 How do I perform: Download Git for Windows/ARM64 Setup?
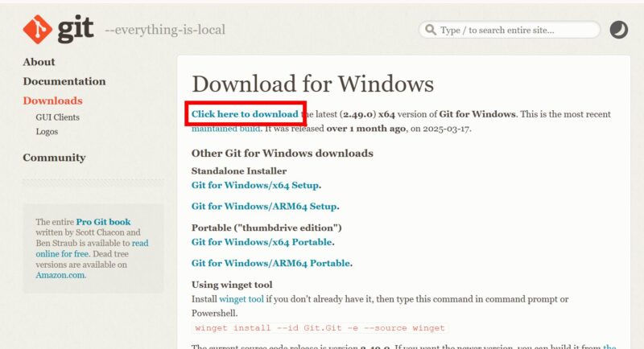[264, 207]
